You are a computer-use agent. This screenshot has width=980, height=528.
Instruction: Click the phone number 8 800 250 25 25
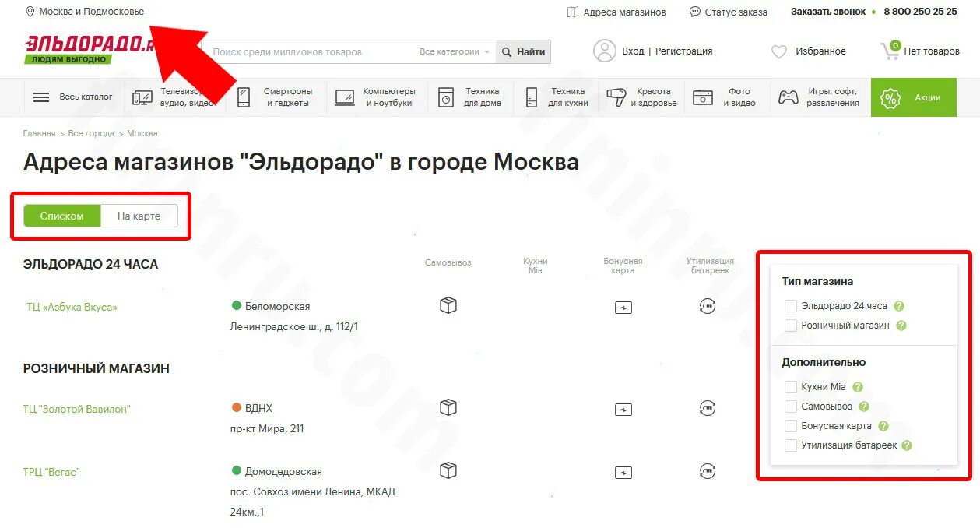921,12
